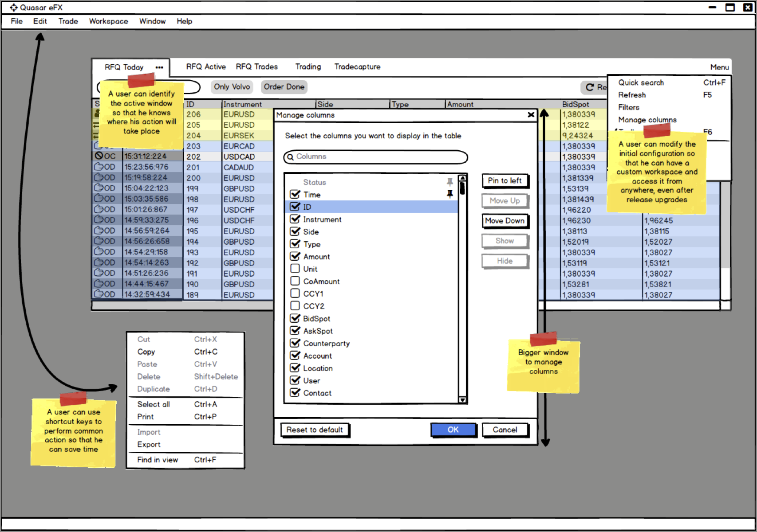Uncheck the Instrument column checkbox
Viewport: 757px width, 532px height.
295,219
